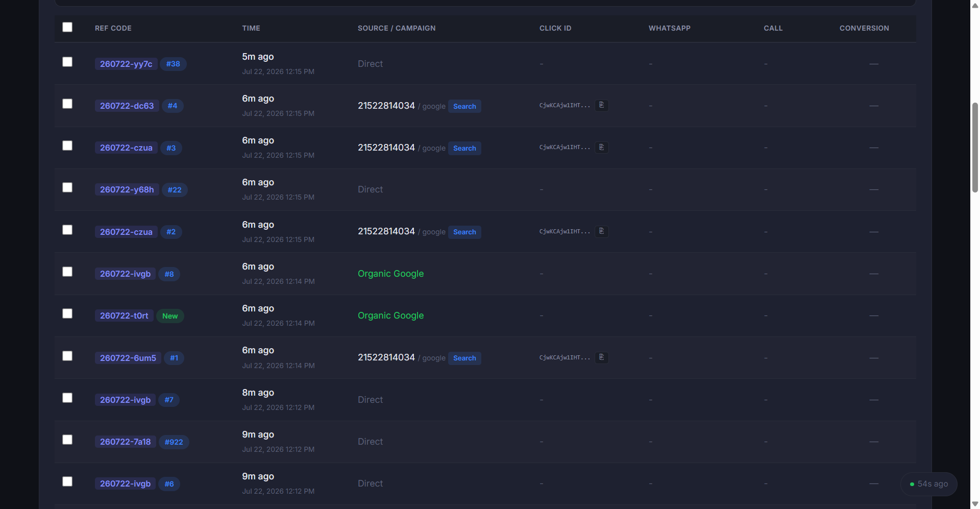Click the scrollbar up arrow
This screenshot has width=980, height=509.
tap(975, 5)
